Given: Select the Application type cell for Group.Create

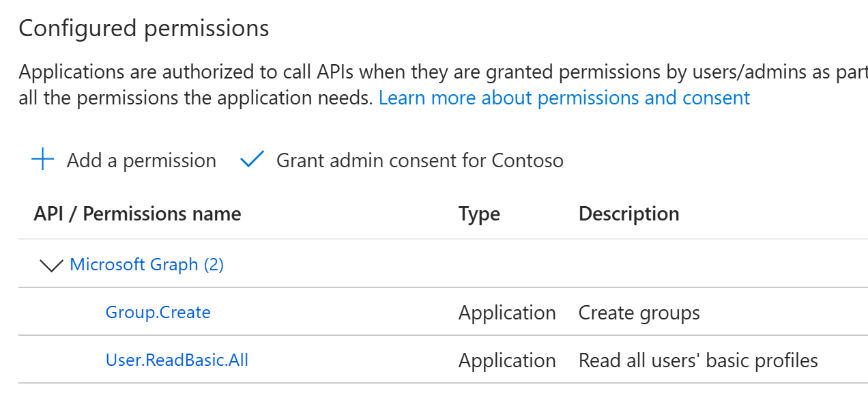Looking at the screenshot, I should pyautogui.click(x=507, y=313).
